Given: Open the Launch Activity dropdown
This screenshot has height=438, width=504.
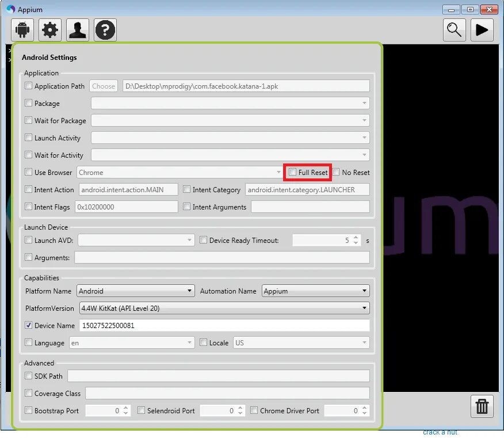Looking at the screenshot, I should pyautogui.click(x=230, y=138).
